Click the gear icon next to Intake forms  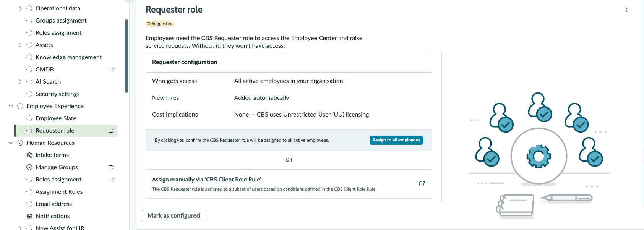point(29,155)
